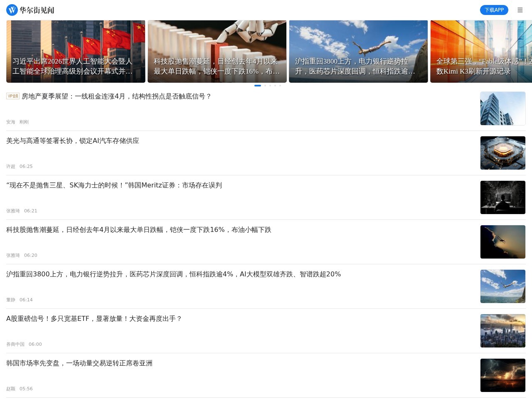Click author 张雅琦 beside time 06:20
Screen dimensions: 532x399
(x=13, y=255)
